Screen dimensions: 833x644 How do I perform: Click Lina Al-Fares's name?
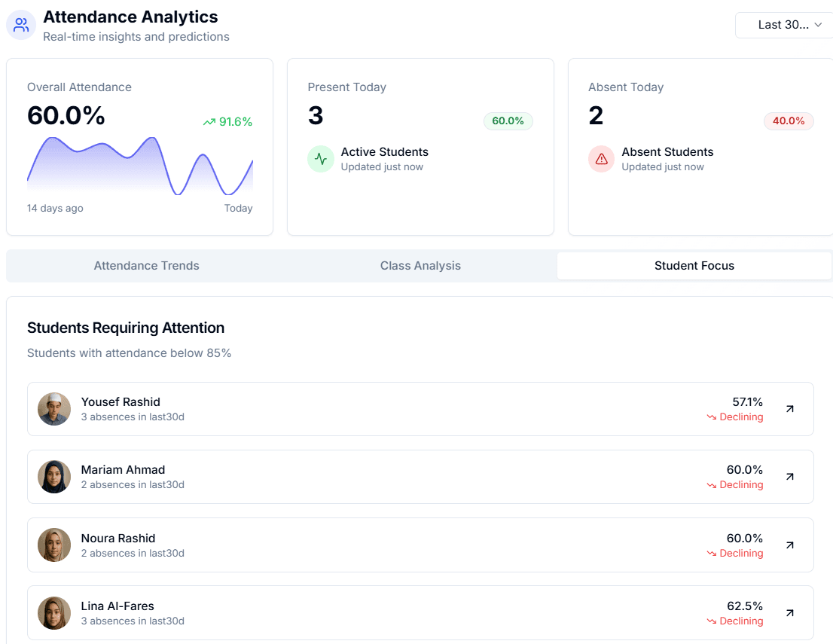117,606
